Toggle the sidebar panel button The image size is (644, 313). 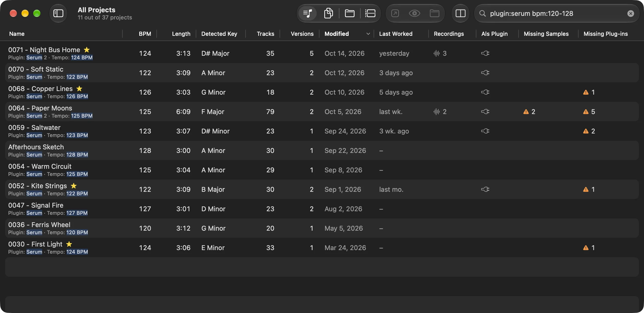point(58,13)
